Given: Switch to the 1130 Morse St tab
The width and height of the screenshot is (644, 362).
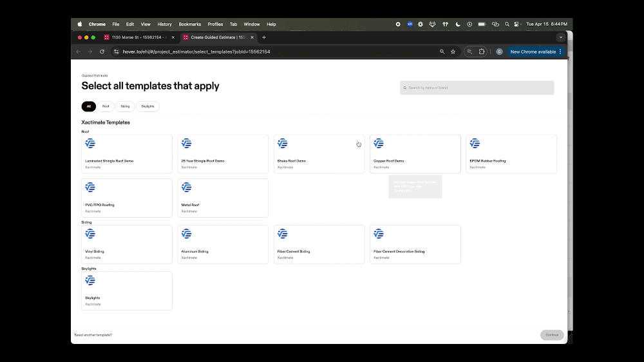Looking at the screenshot, I should point(139,37).
